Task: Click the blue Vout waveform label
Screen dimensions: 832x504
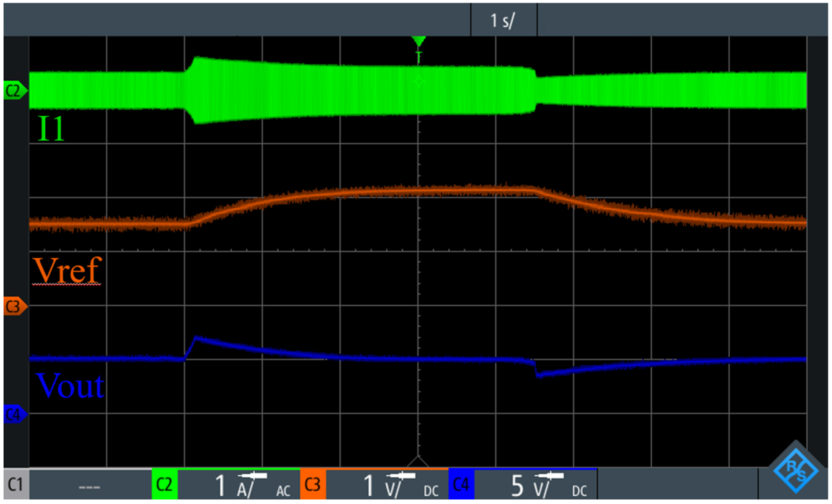Action: 70,385
